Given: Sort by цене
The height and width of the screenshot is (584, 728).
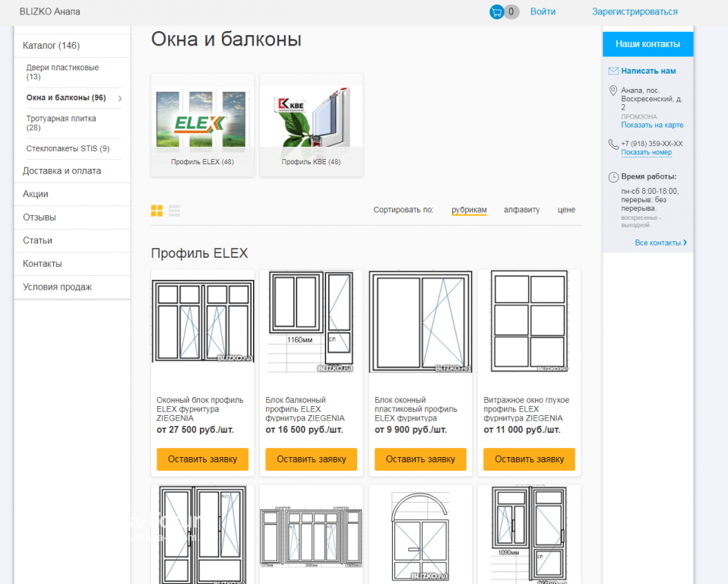Looking at the screenshot, I should (x=566, y=210).
